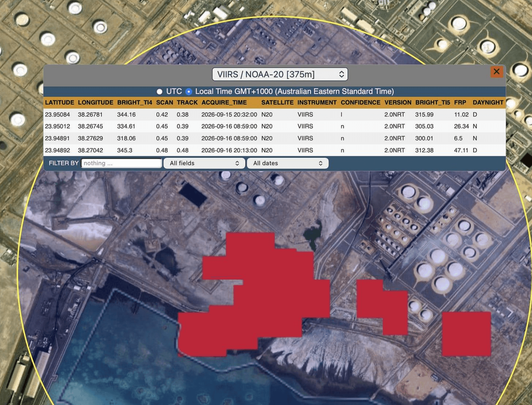532x405 pixels.
Task: Sort by the ACQUIRE_TIME column header
Action: [x=224, y=103]
